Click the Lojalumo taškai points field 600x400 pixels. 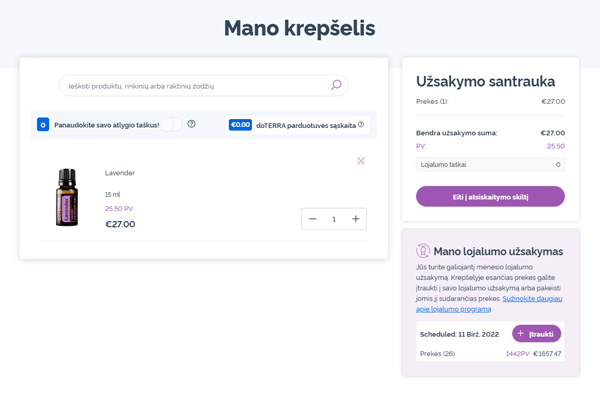490,165
